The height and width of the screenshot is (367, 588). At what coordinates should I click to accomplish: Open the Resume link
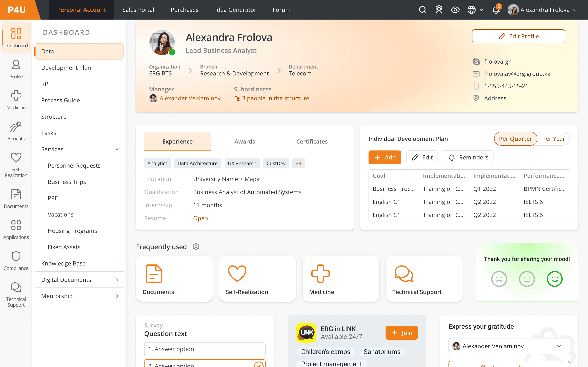pos(200,218)
